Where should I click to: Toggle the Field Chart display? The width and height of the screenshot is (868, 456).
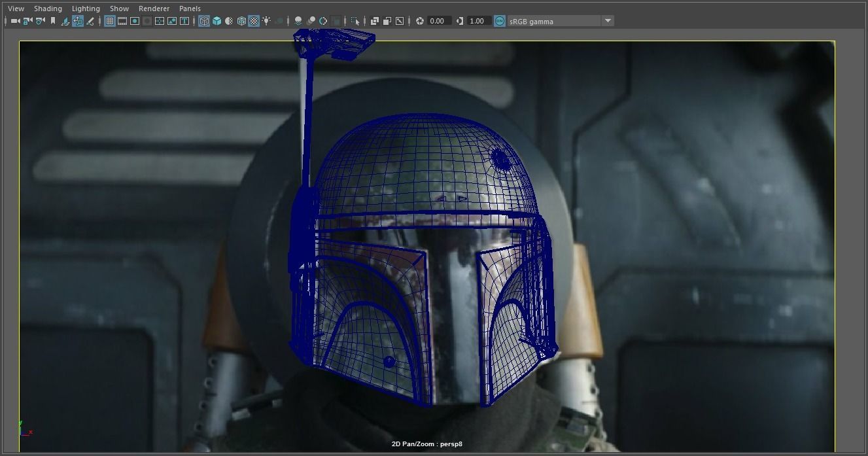(x=160, y=21)
